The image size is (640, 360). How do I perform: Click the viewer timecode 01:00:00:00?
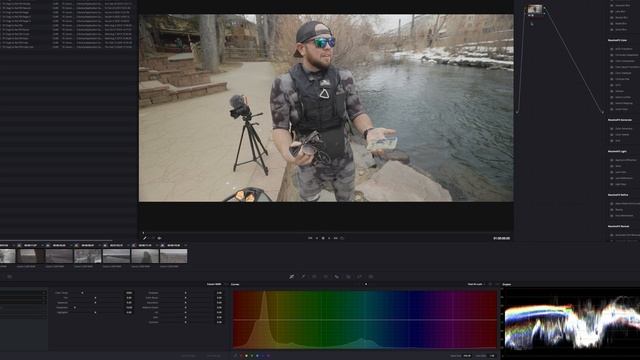[501, 238]
